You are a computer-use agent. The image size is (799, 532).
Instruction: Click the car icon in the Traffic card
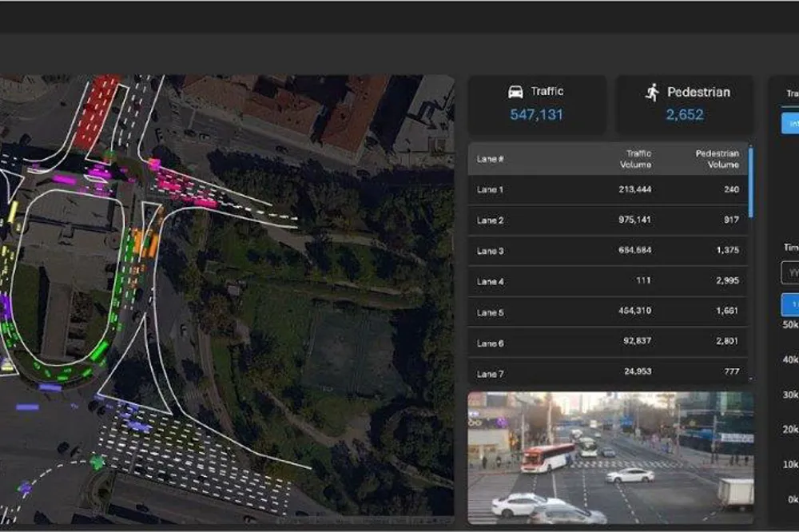click(515, 92)
